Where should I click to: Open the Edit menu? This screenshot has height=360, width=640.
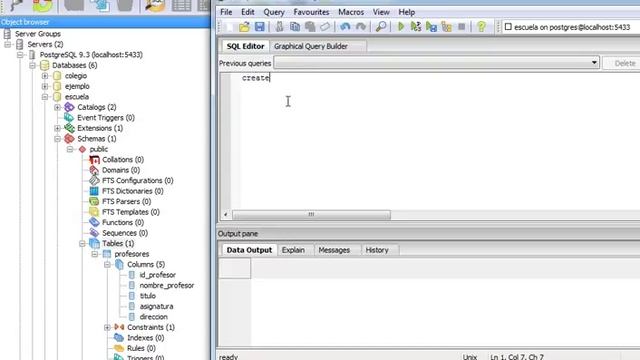(247, 12)
